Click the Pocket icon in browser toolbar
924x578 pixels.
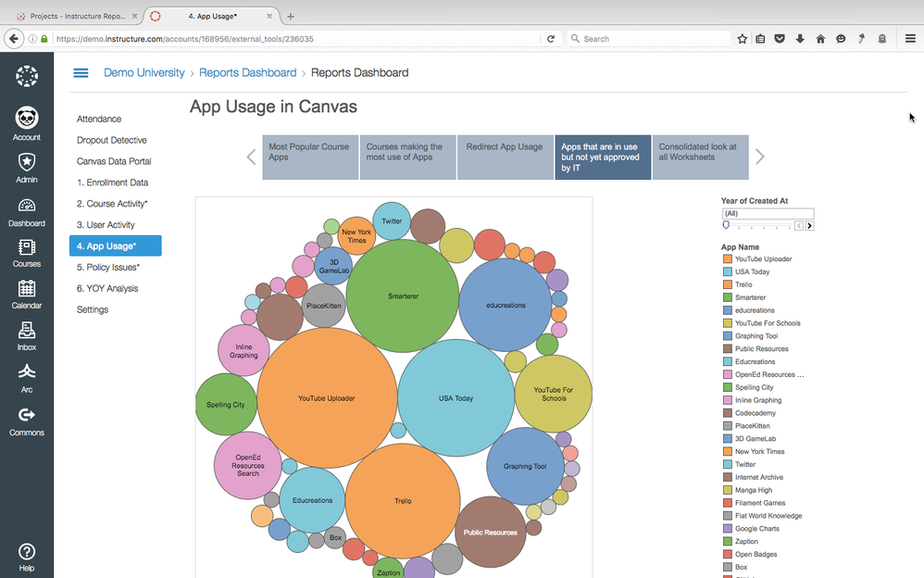[x=780, y=39]
